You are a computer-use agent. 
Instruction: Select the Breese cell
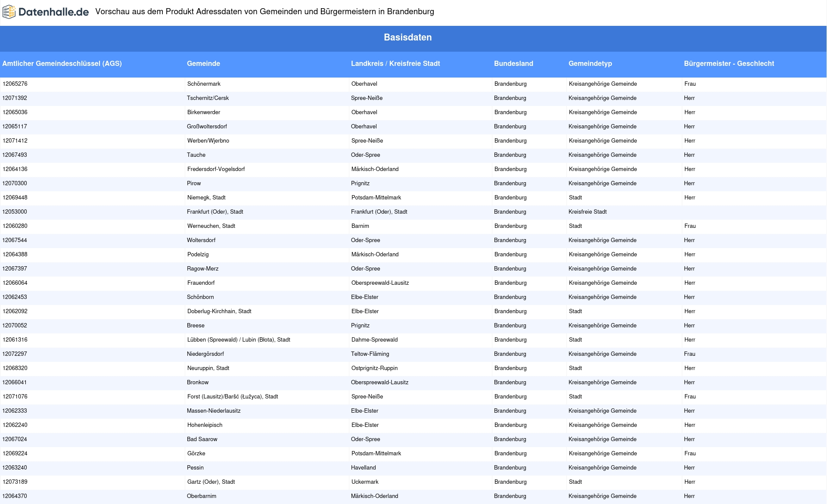(x=267, y=326)
